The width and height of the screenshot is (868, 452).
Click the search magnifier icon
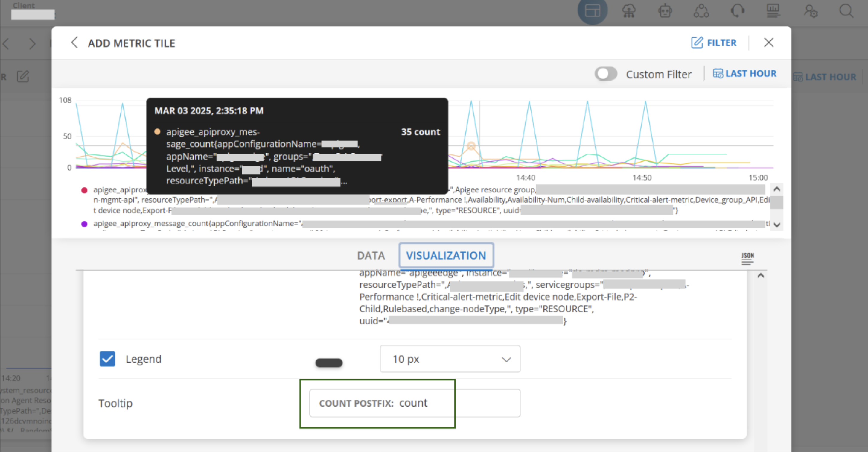tap(846, 11)
